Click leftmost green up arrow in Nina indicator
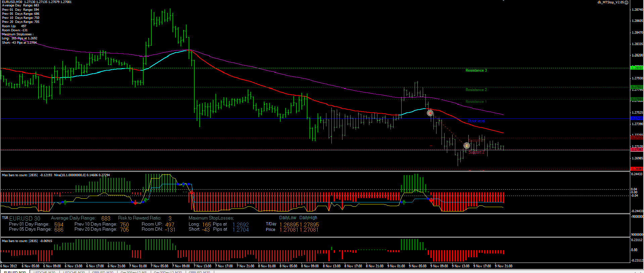 (x=65, y=202)
